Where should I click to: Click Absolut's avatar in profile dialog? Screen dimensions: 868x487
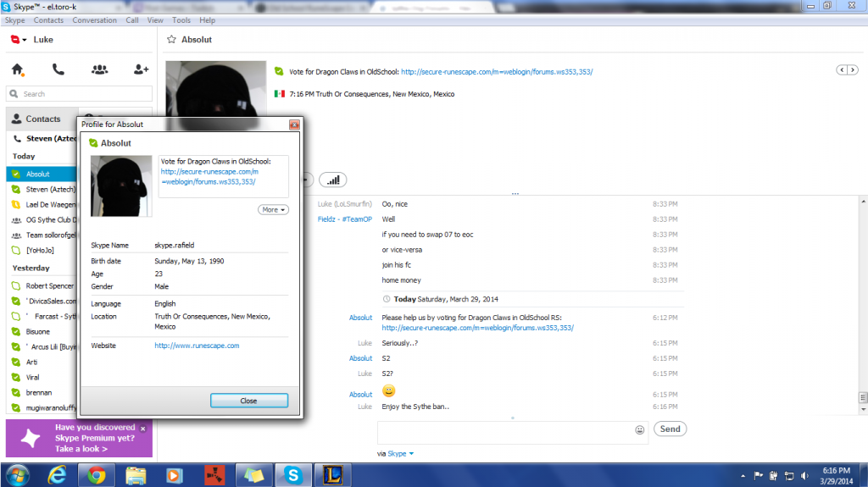(121, 186)
